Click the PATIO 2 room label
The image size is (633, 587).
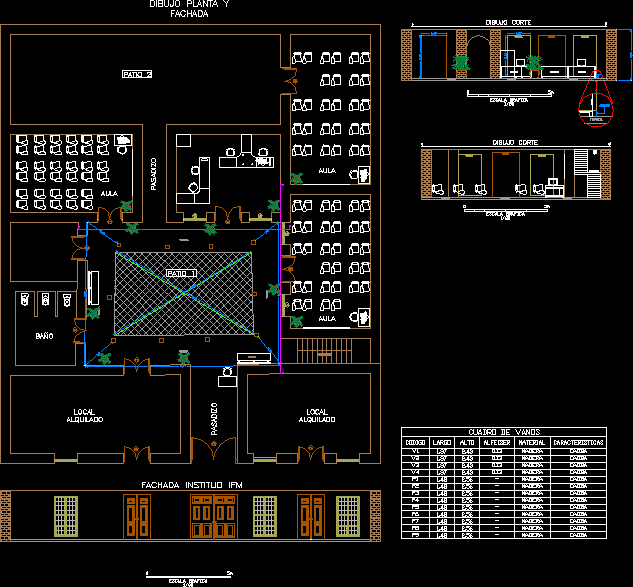click(137, 74)
